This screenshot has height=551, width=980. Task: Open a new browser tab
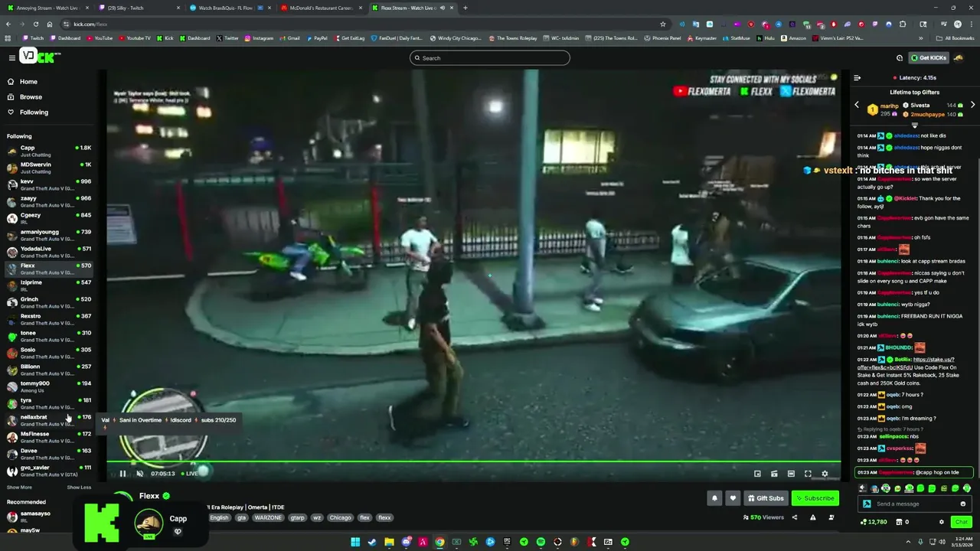point(465,8)
